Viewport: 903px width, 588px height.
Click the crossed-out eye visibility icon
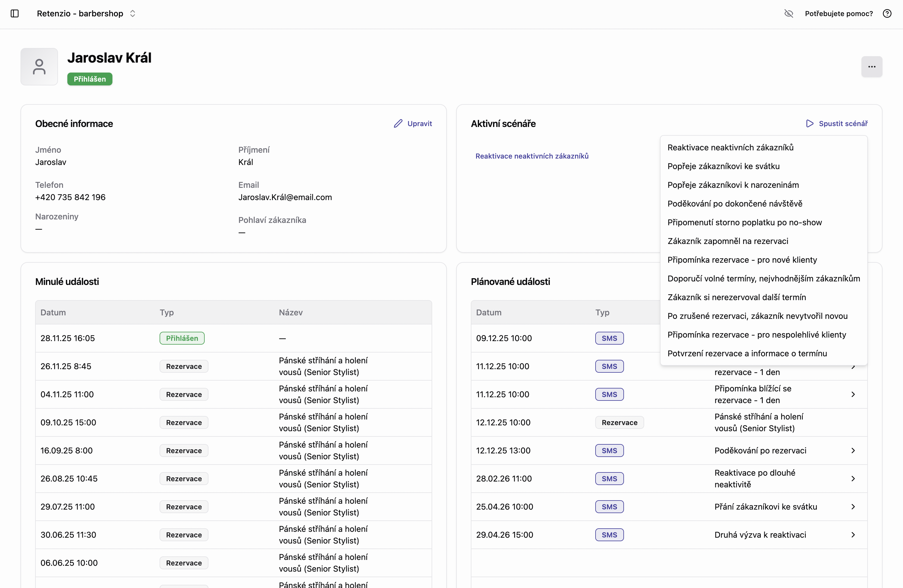789,14
